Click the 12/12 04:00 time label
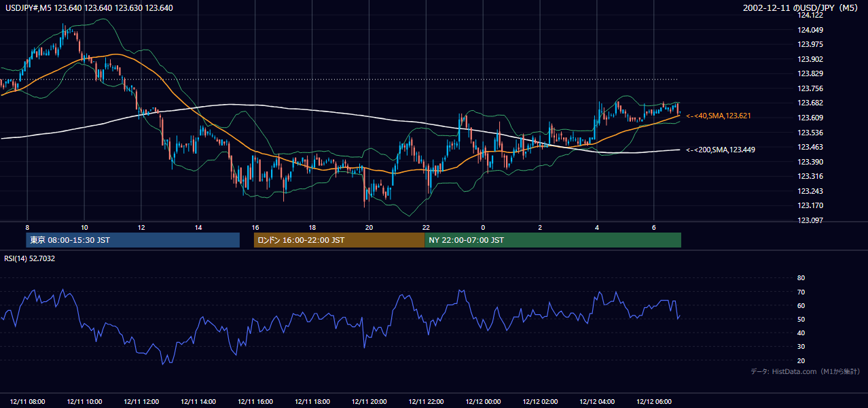Viewport: 868px width, 408px height. tap(597, 402)
